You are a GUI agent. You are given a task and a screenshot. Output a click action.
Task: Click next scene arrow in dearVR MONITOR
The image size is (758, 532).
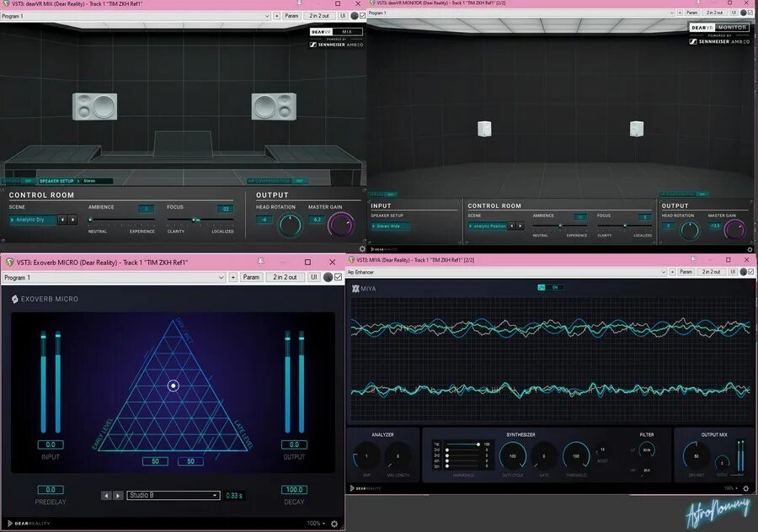[x=520, y=226]
